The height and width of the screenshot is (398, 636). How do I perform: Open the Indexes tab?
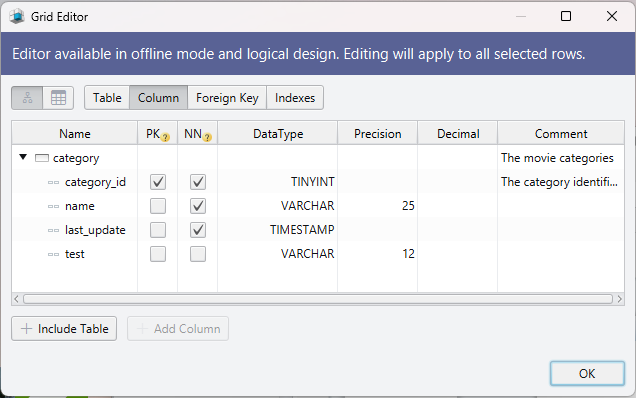click(x=295, y=98)
